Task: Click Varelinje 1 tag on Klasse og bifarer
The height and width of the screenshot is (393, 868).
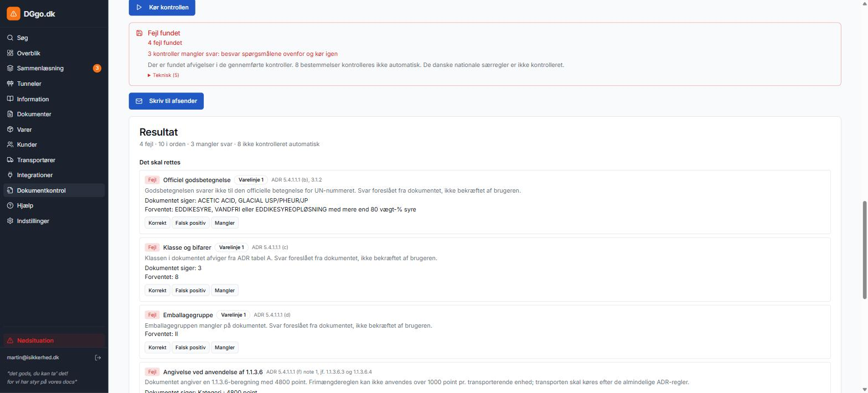Action: 231,247
